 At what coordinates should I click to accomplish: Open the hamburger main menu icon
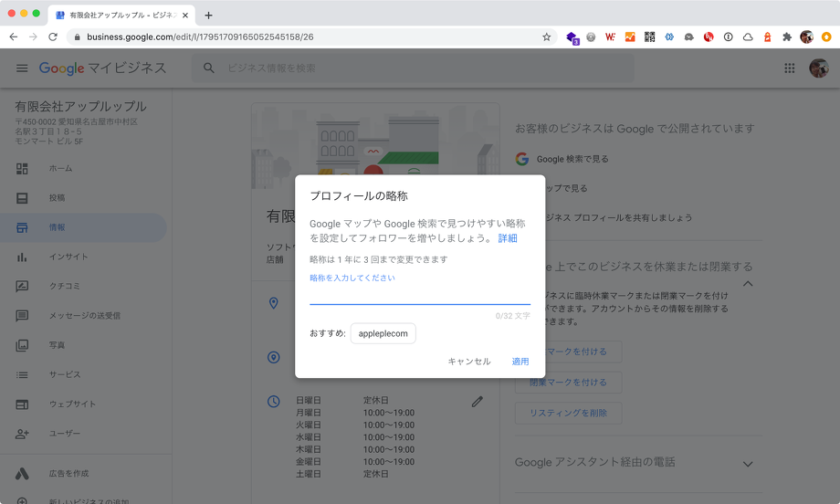[22, 68]
